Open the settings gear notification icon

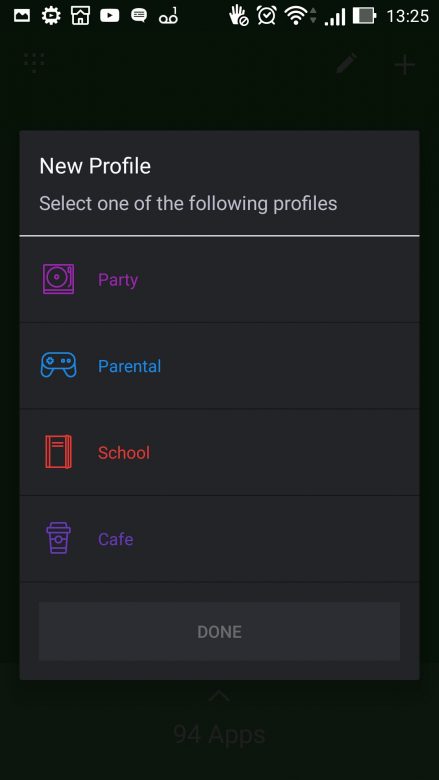(50, 16)
